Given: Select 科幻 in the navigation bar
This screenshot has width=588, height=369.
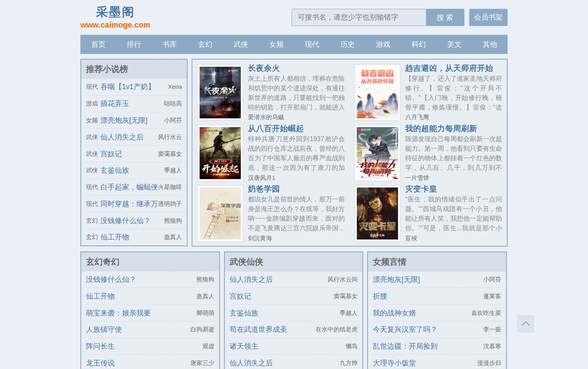Looking at the screenshot, I should pyautogui.click(x=418, y=44).
